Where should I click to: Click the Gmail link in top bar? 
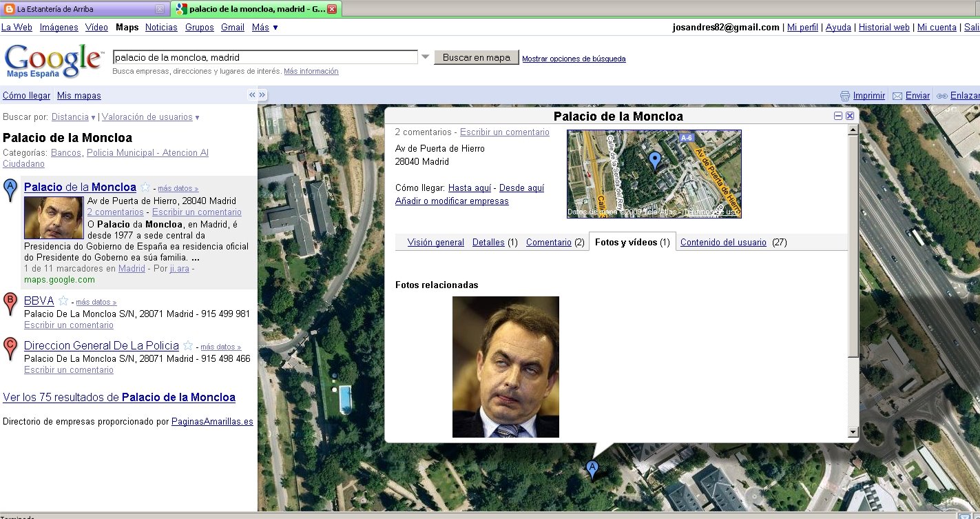[233, 28]
